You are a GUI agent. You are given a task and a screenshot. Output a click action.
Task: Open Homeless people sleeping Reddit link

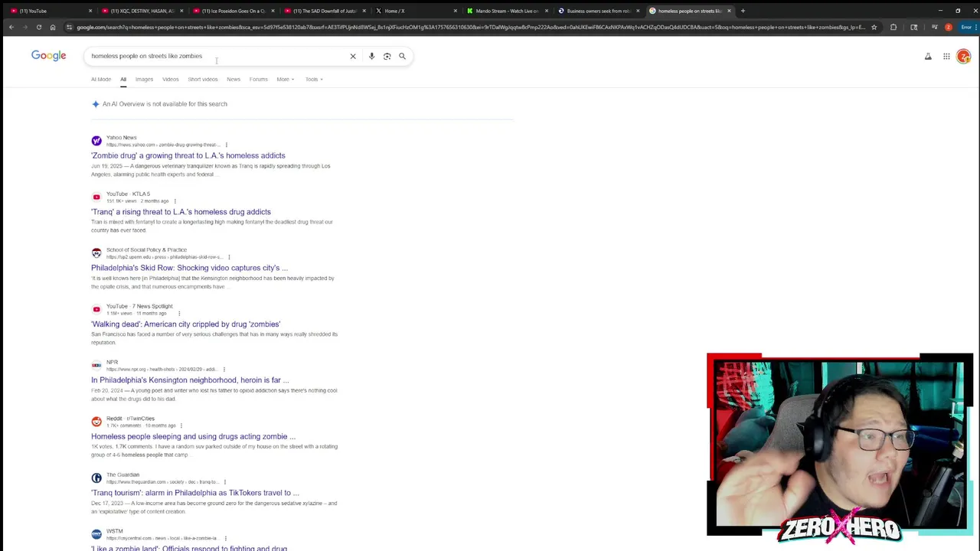point(193,436)
